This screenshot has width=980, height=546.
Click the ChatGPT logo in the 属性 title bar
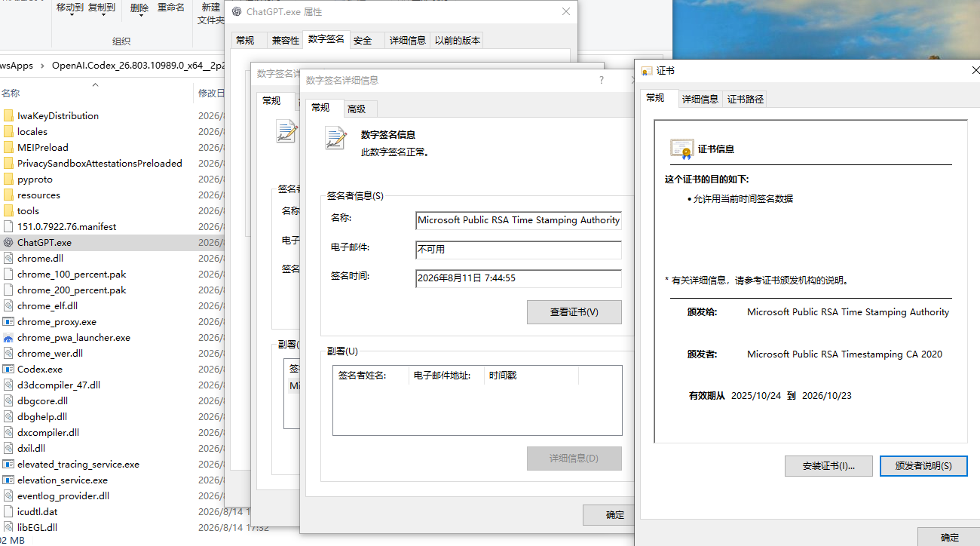click(237, 12)
